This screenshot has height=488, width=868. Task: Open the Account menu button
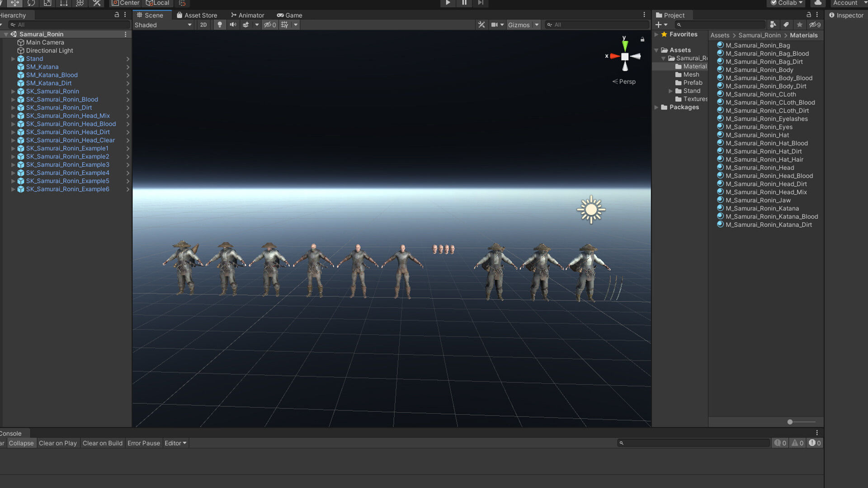tap(846, 3)
